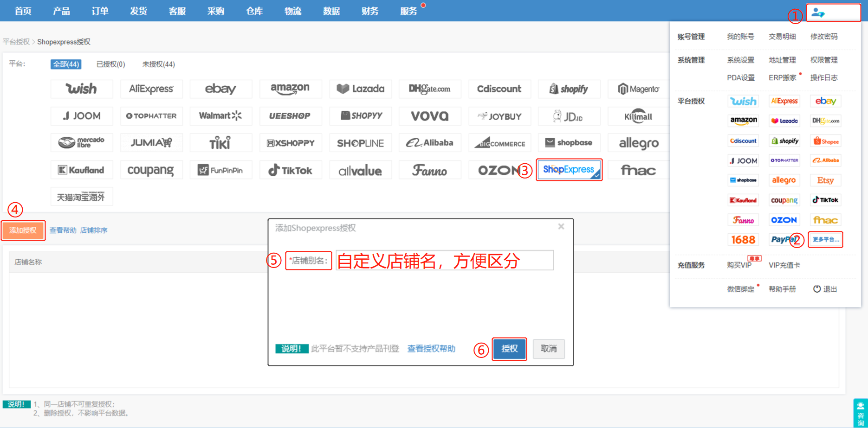Switch to the 已授权(0) filter tab
868x428 pixels.
(x=110, y=64)
